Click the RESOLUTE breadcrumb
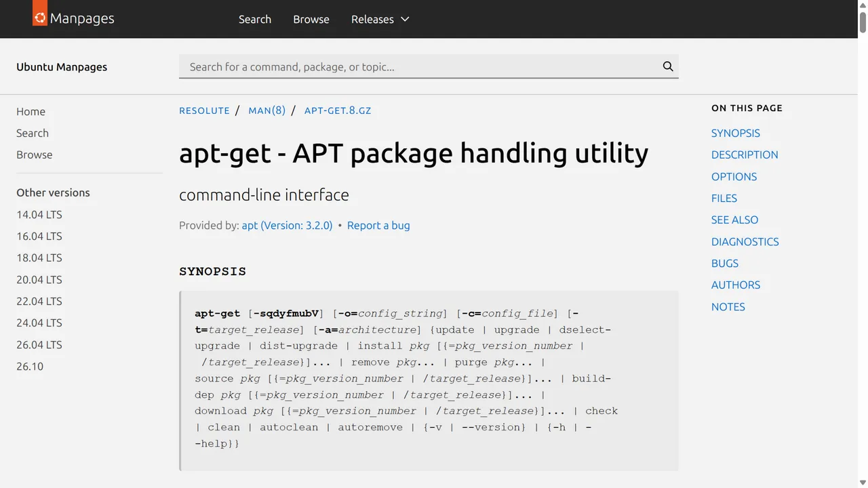Image resolution: width=868 pixels, height=488 pixels. pyautogui.click(x=204, y=110)
